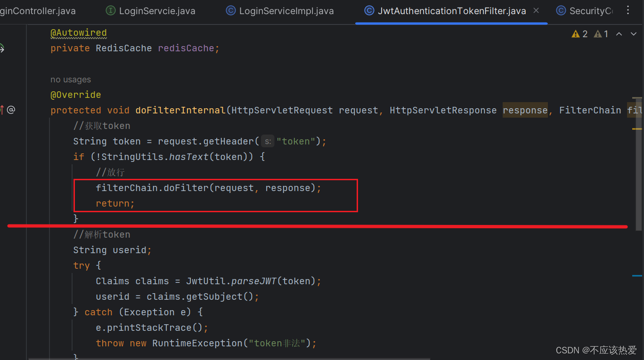The image size is (644, 360).
Task: Click the SecurityConfig tab class icon
Action: (x=561, y=11)
